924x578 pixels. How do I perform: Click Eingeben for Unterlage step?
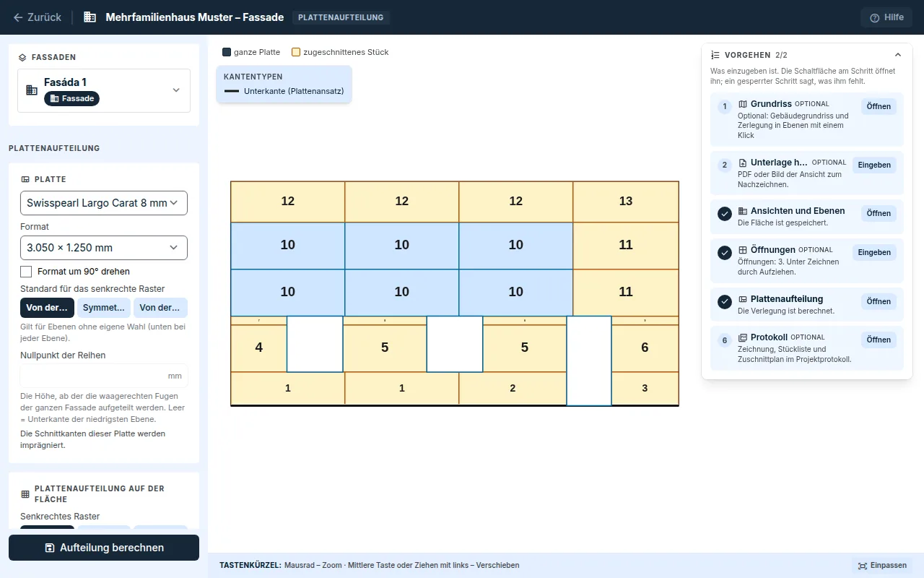click(874, 165)
